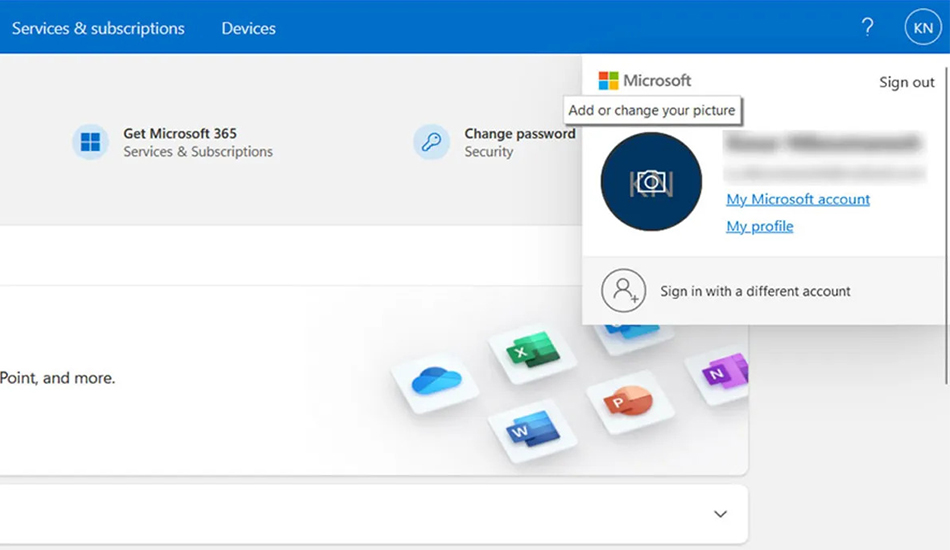Click the Microsoft logo in account panel
The image size is (950, 550).
644,80
